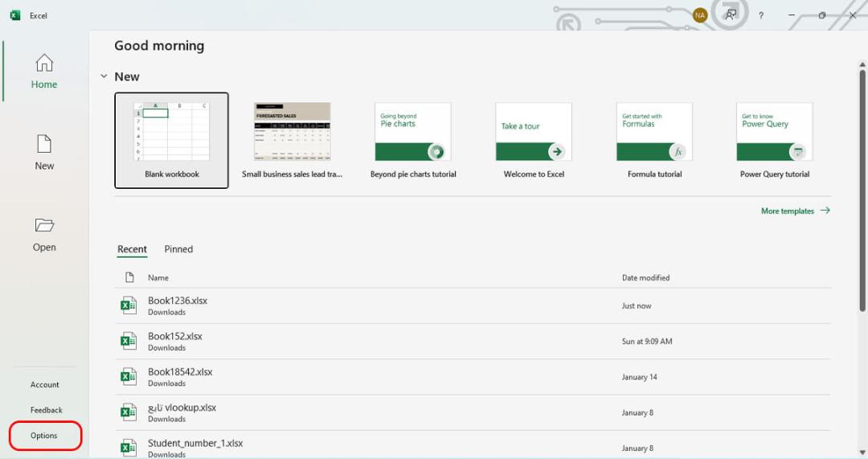The height and width of the screenshot is (459, 868).
Task: Click the vertical scrollbar thumb
Action: coord(862,190)
